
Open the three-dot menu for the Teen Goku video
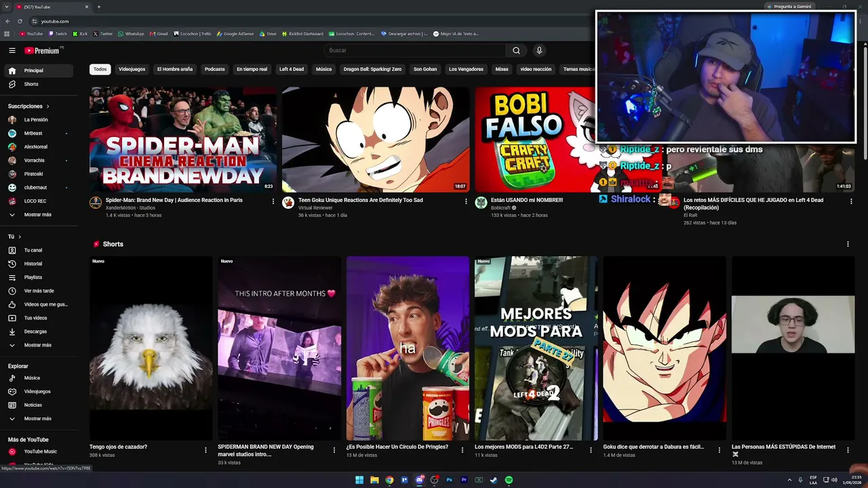coord(466,201)
